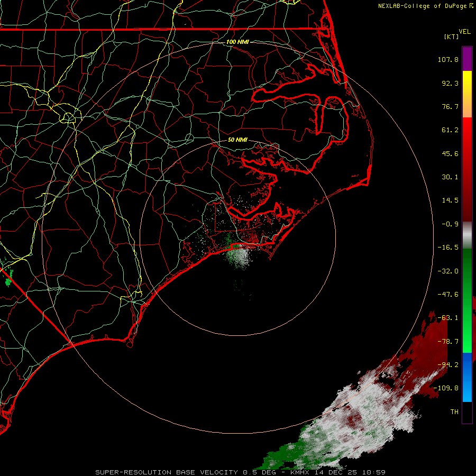Click the -109.8 legend value

446,388
